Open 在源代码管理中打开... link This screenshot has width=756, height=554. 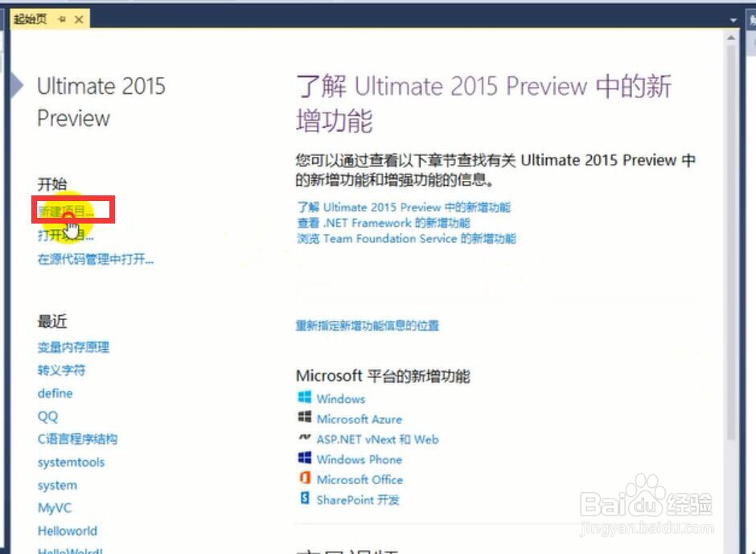(96, 259)
